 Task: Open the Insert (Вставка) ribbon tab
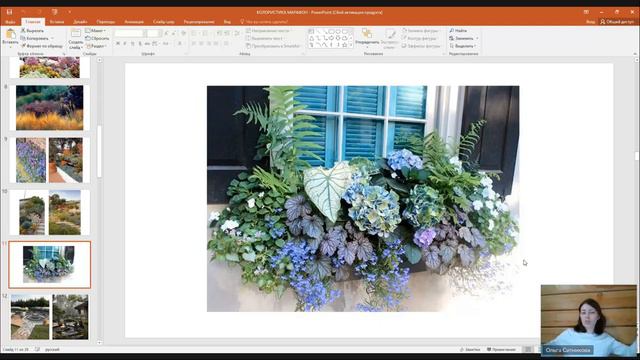tap(57, 22)
